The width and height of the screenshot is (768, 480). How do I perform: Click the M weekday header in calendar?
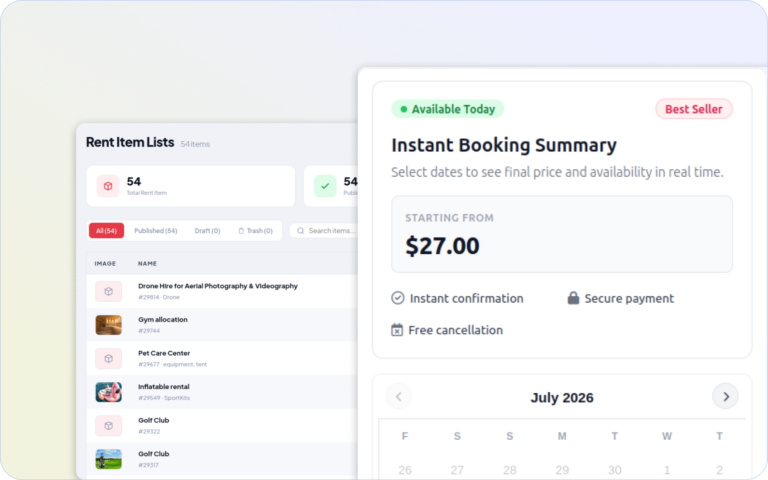[x=562, y=436]
